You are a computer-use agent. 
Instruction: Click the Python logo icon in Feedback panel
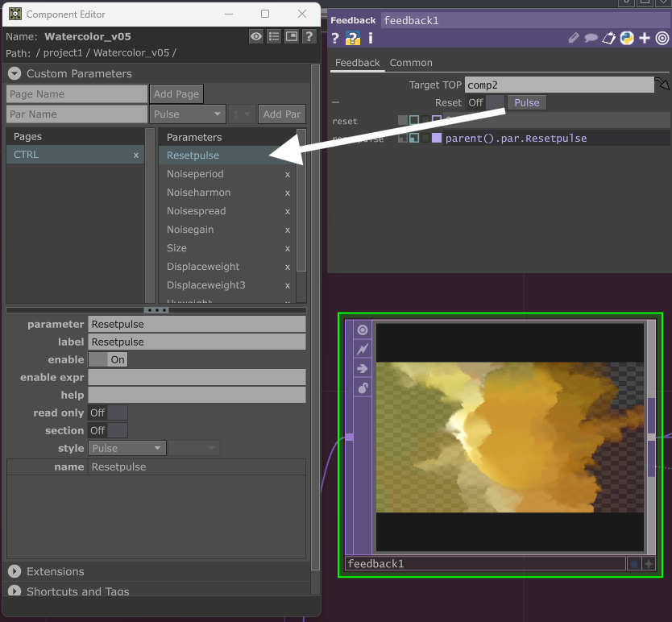(627, 38)
